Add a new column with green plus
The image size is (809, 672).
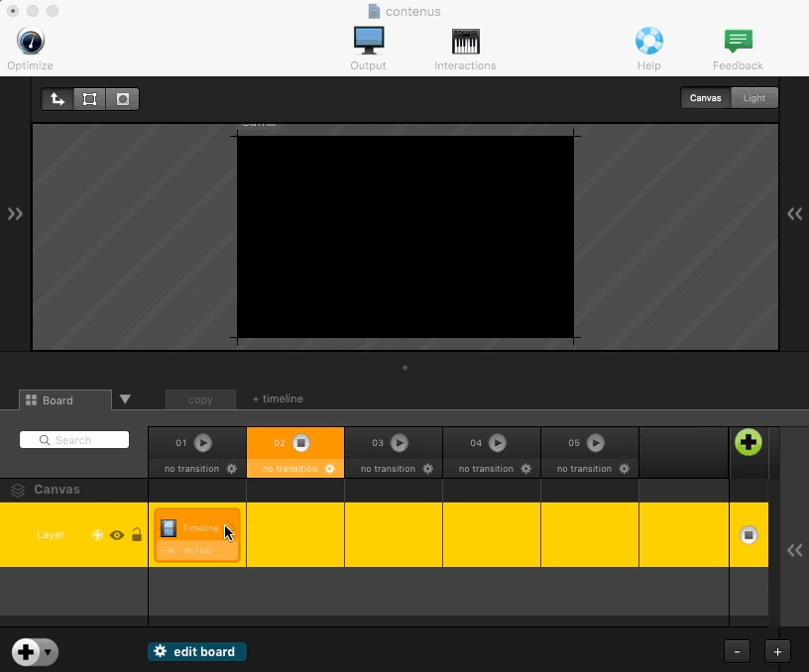[x=748, y=442]
